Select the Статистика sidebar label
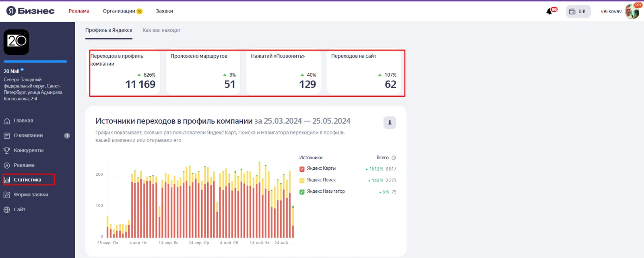Screen dimensions: 644x258 pos(27,180)
